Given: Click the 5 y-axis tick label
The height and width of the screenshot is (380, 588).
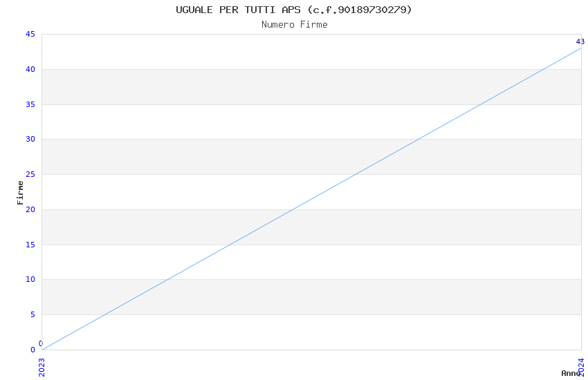Looking at the screenshot, I should (x=33, y=315).
